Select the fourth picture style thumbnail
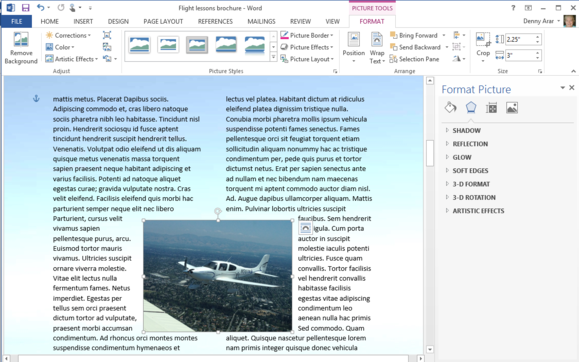The width and height of the screenshot is (579, 362). tap(226, 45)
